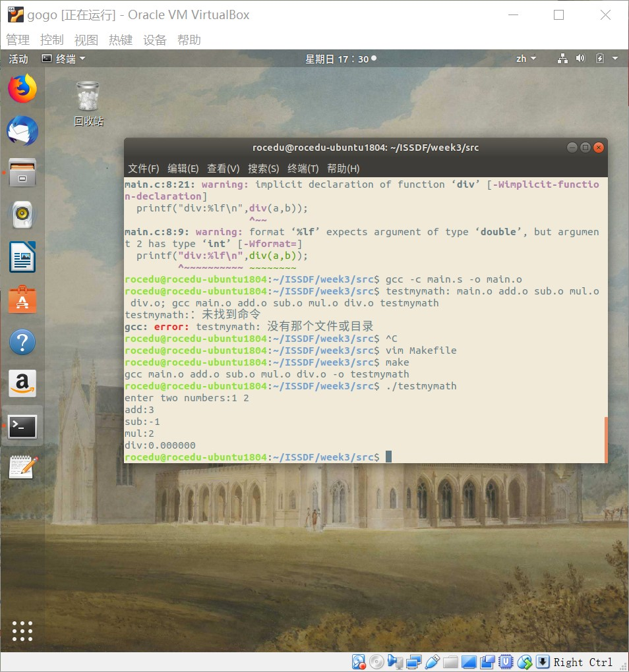
Task: Click the VirtualBox hard disk activity indicator
Action: click(359, 662)
